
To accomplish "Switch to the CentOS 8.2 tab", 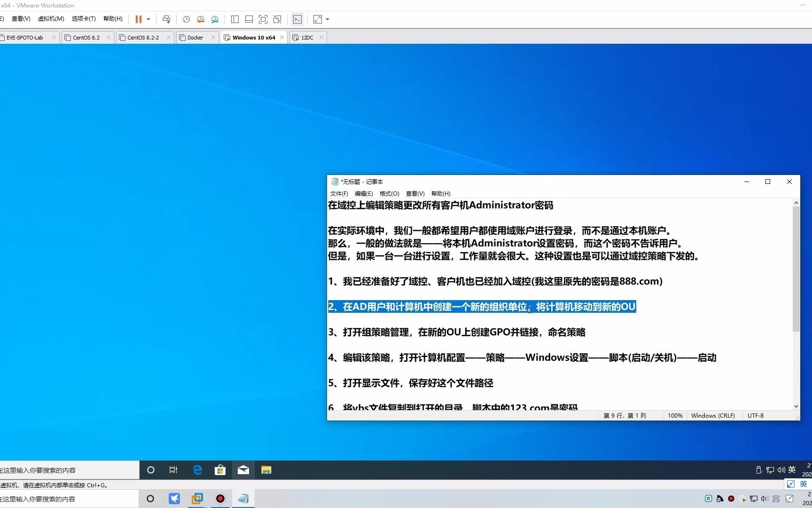I will click(86, 38).
